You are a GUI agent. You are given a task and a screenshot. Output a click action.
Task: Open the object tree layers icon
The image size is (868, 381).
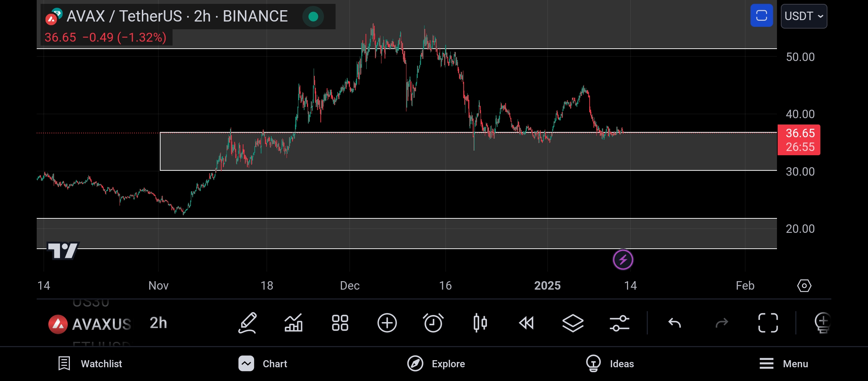573,323
